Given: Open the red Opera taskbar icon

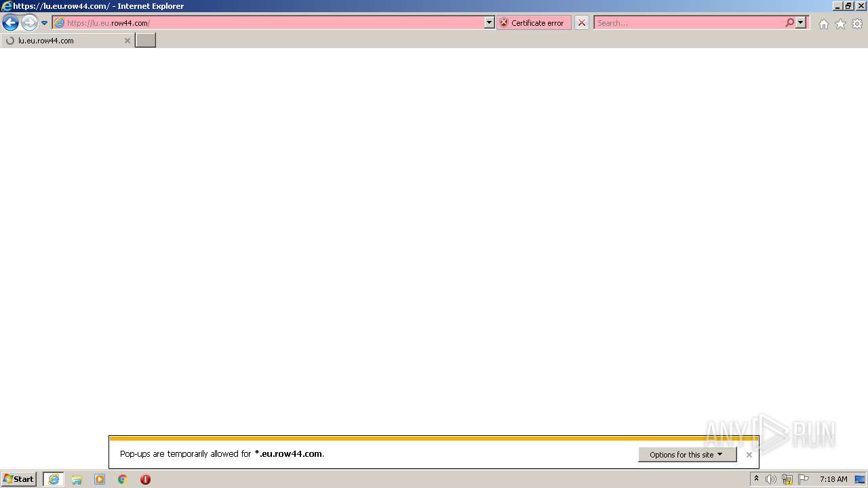Looking at the screenshot, I should click(145, 479).
